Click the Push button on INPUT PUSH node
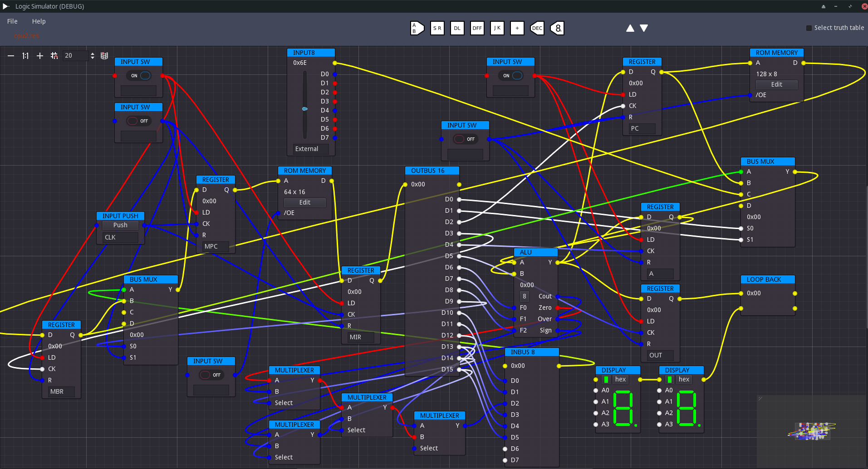 pos(120,225)
